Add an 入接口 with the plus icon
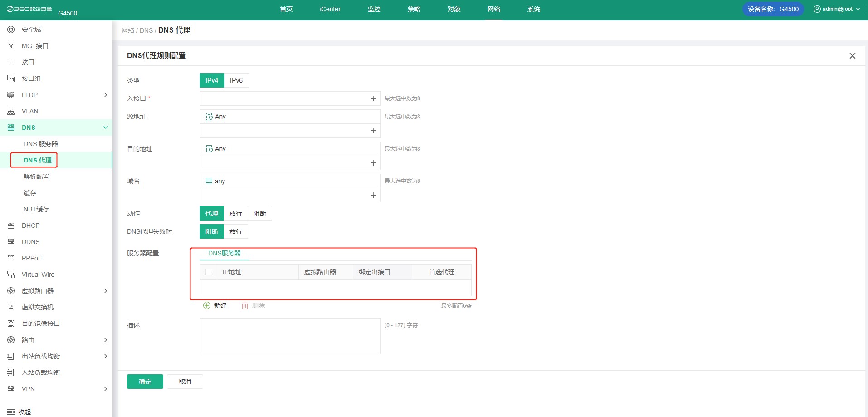868x417 pixels. click(x=373, y=98)
